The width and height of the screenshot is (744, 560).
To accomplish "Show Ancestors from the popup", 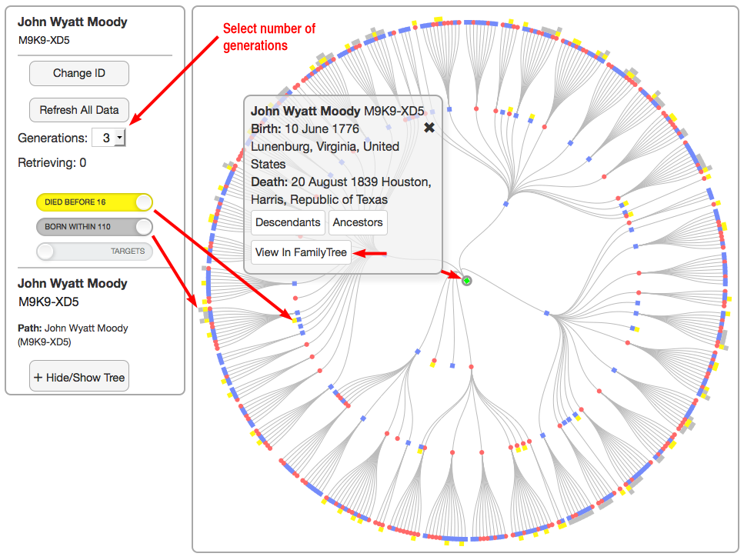I will (358, 222).
